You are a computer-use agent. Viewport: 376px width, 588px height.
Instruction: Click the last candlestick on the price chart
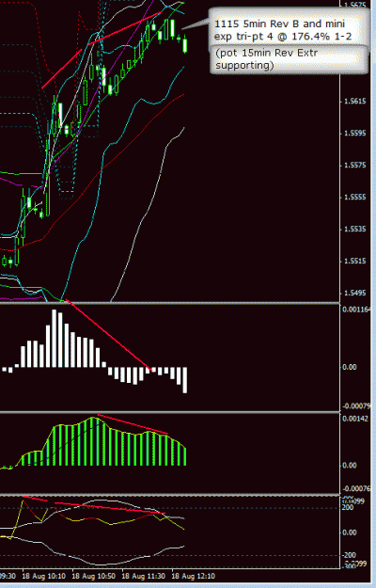[x=184, y=44]
